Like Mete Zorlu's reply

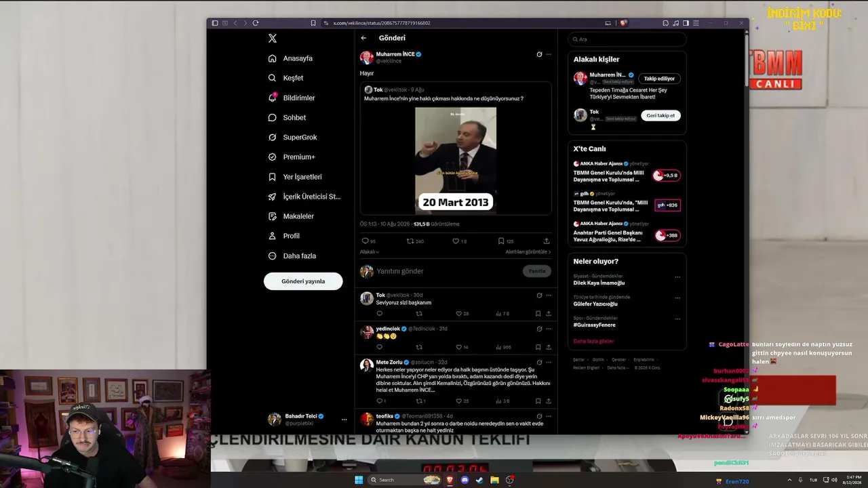(458, 401)
